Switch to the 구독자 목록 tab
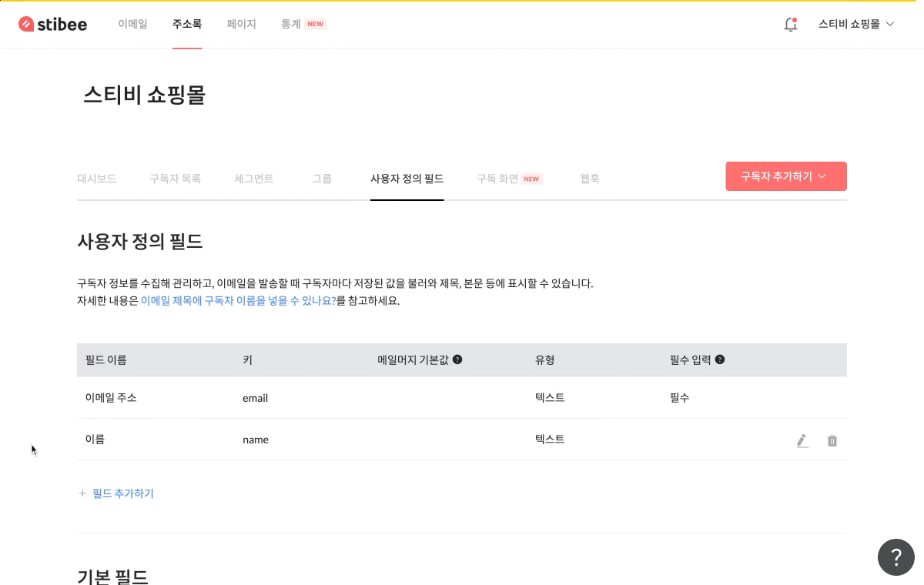 175,179
